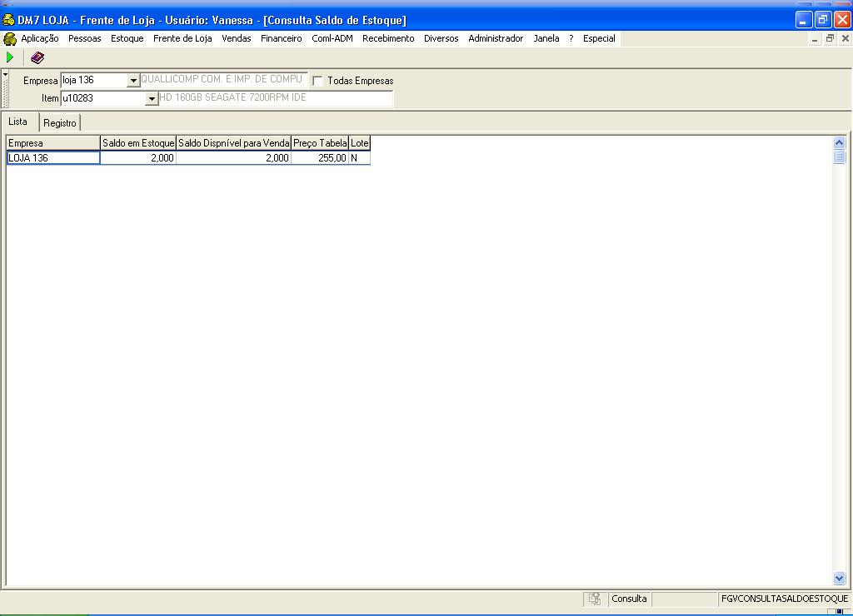Viewport: 853px width, 616px height.
Task: Expand the Empresa dropdown arrow
Action: tap(133, 81)
